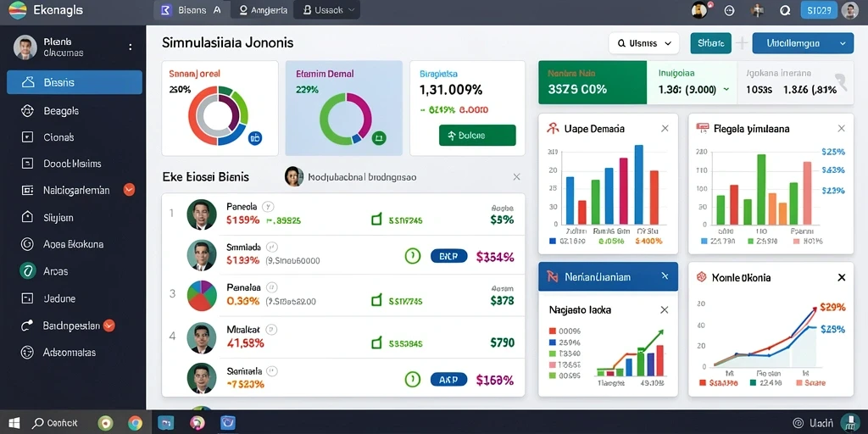
Task: Toggle the green checkbox in 0.36% Panaloa row
Action: pyautogui.click(x=376, y=301)
